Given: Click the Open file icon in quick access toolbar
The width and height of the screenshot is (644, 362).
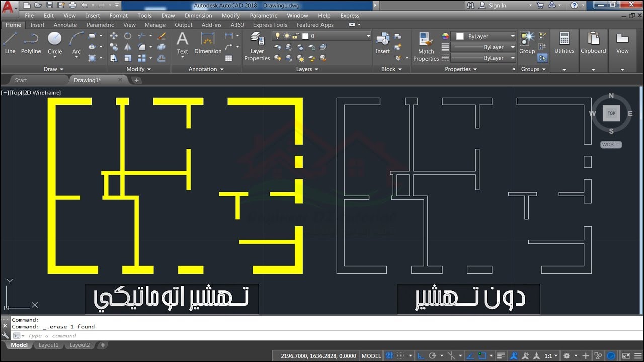Looking at the screenshot, I should click(38, 5).
